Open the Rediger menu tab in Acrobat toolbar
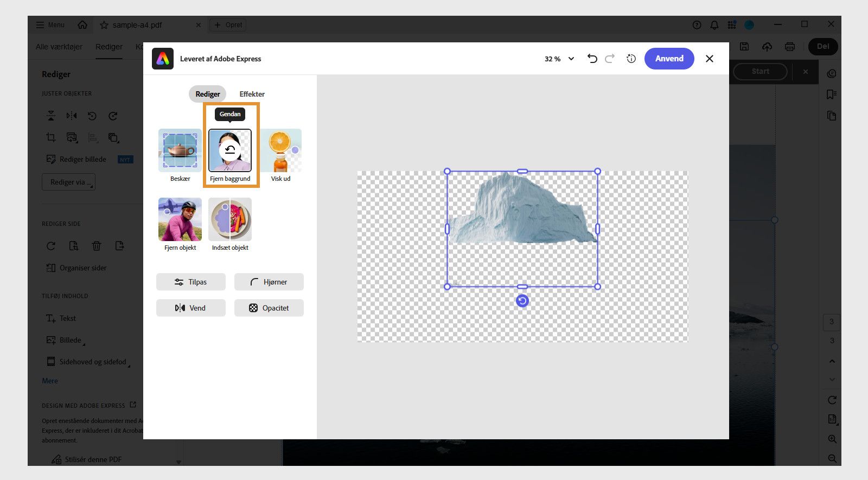Image resolution: width=868 pixels, height=480 pixels. point(109,47)
